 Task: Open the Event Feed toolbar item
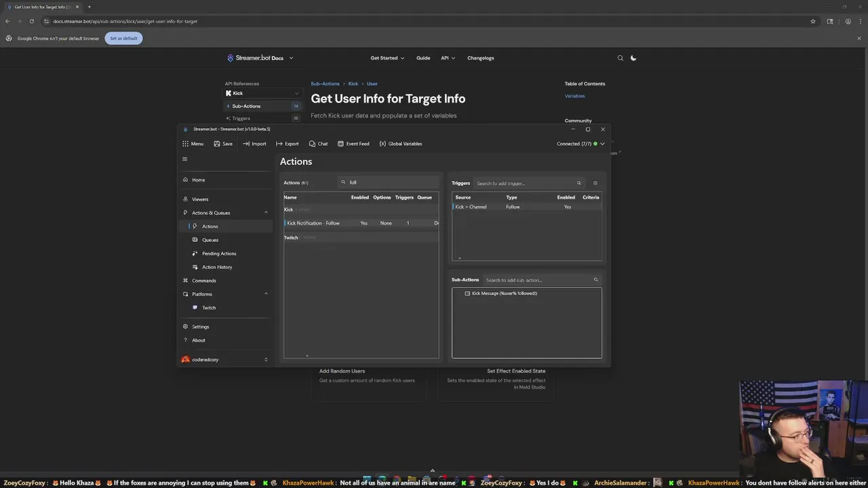[x=353, y=144]
